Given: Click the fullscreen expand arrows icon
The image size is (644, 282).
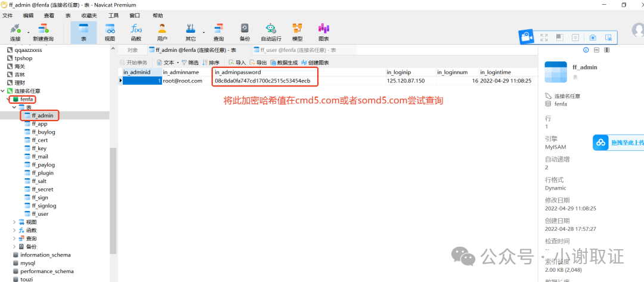Looking at the screenshot, I should coord(544,38).
